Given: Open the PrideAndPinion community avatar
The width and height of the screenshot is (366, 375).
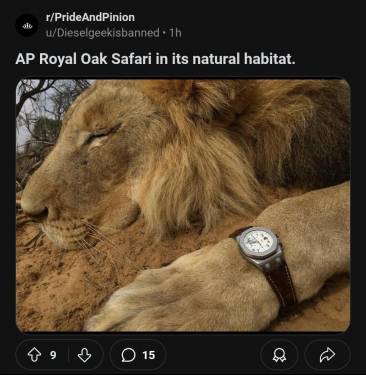Looking at the screenshot, I should click(x=27, y=25).
